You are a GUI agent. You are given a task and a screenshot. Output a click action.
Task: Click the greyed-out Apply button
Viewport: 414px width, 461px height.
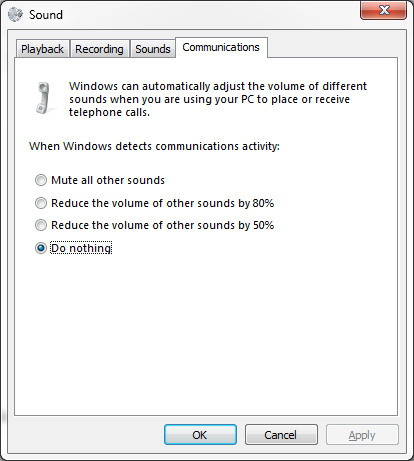coord(362,435)
